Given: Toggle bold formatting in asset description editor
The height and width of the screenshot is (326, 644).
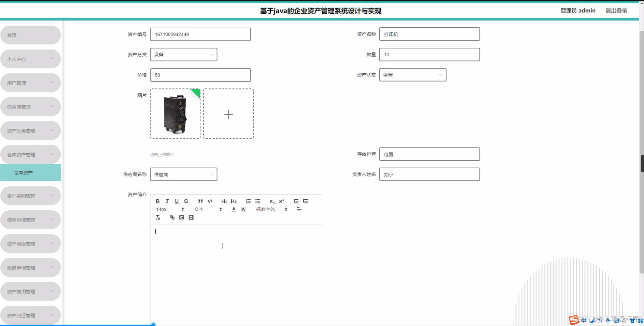Looking at the screenshot, I should tap(158, 201).
